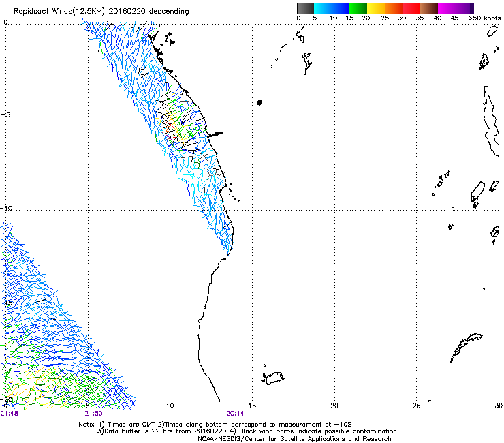Click the long narrow lake outline at right edge
This screenshot has height=443, width=504.
pos(492,121)
